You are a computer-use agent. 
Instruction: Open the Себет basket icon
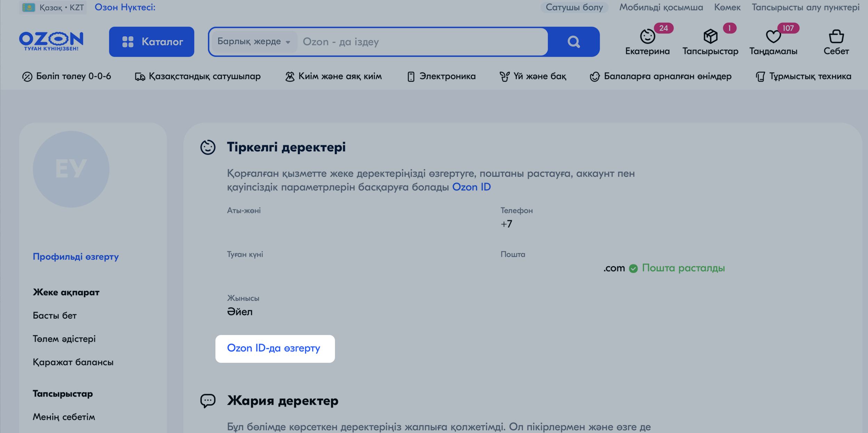click(x=836, y=36)
